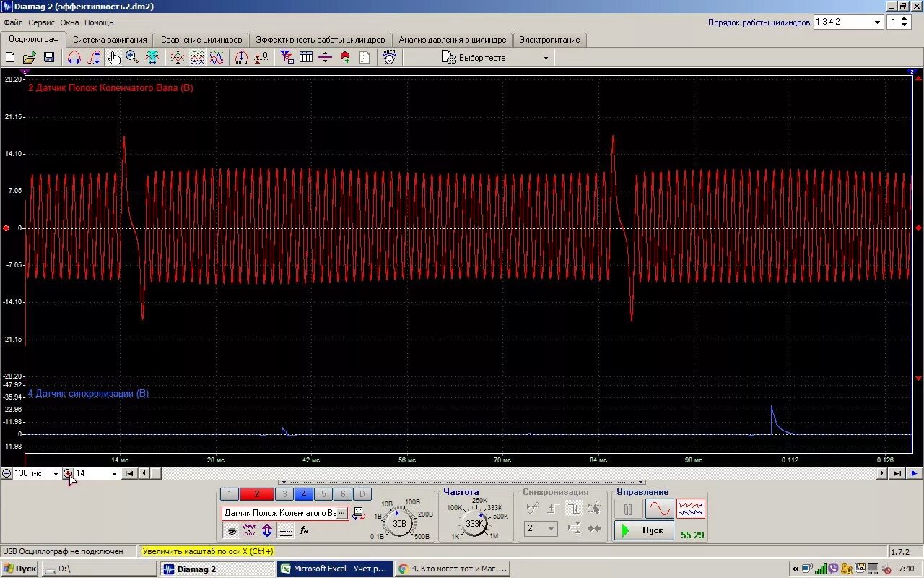This screenshot has height=578, width=924.
Task: Toggle channel 1 button
Action: pyautogui.click(x=229, y=494)
